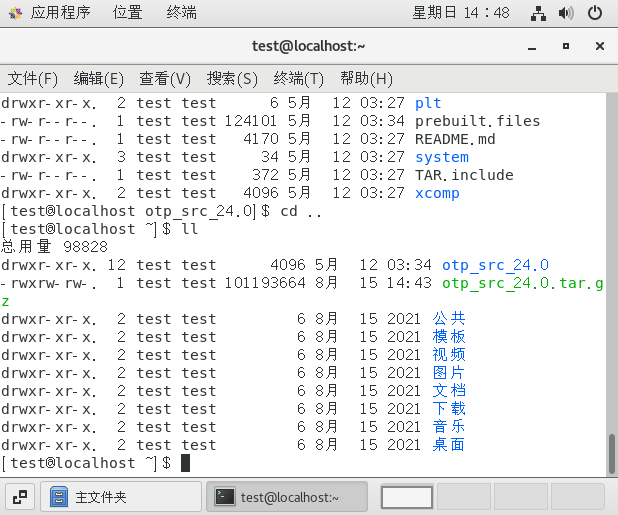Click the 模板 directory name
The height and width of the screenshot is (515, 618).
coord(449,337)
